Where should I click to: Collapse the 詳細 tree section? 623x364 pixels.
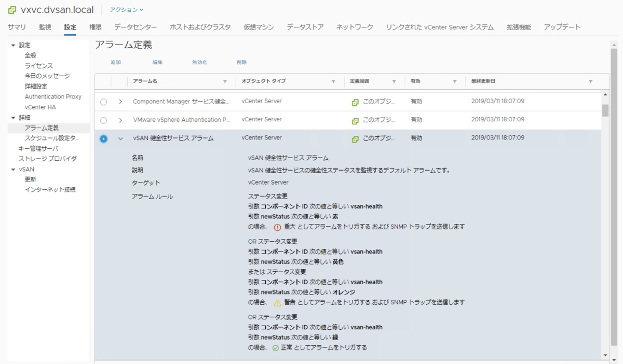13,118
